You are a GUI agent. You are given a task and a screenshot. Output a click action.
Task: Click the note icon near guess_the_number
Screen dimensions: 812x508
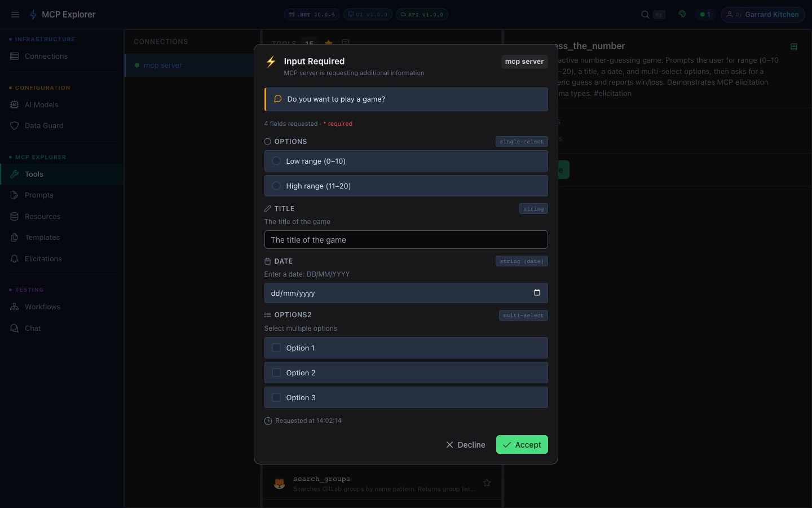(x=794, y=47)
